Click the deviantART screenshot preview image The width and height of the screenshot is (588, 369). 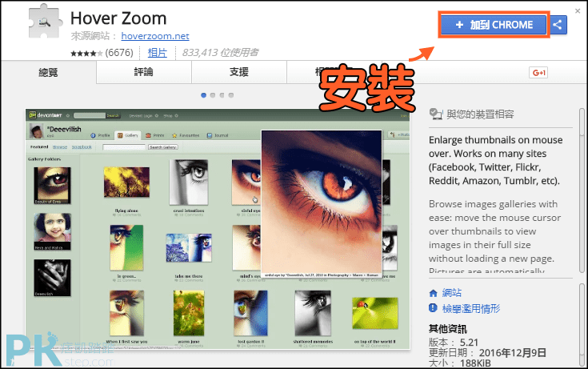click(x=218, y=230)
